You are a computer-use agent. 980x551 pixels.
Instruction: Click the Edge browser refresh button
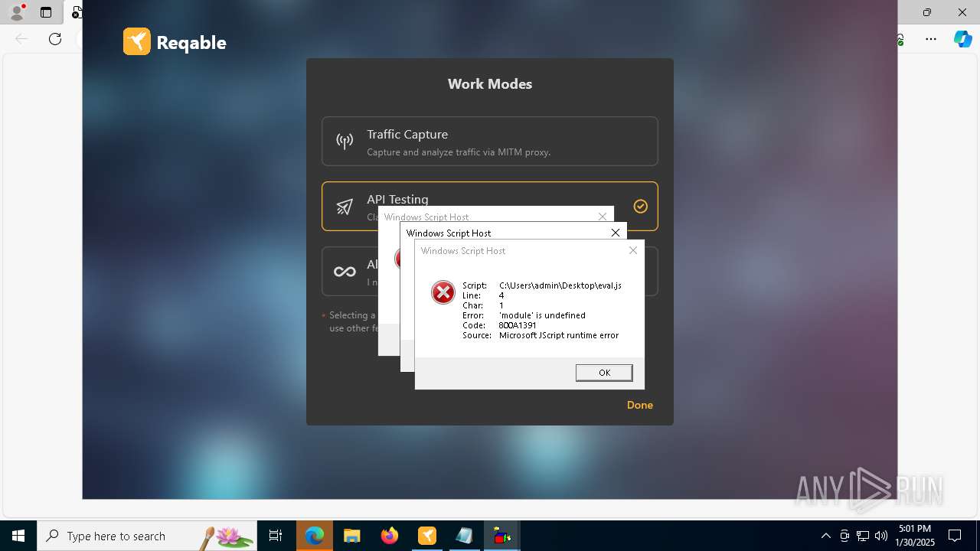[x=55, y=39]
